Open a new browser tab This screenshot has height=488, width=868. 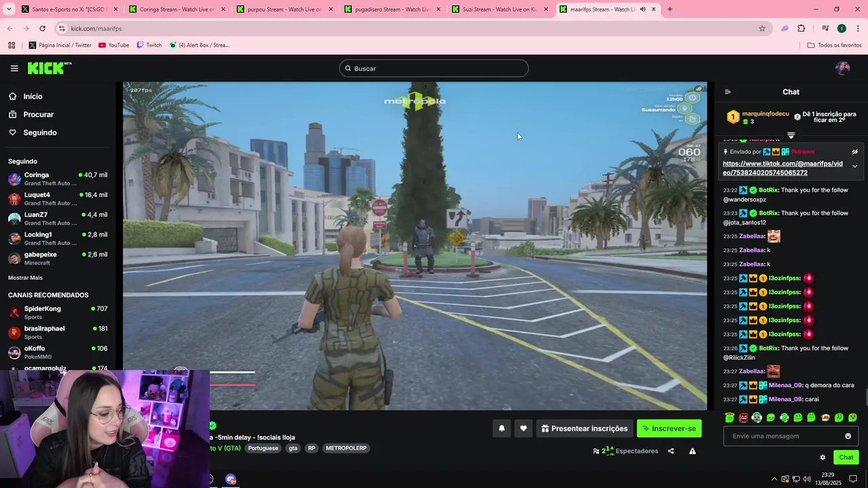coord(670,9)
